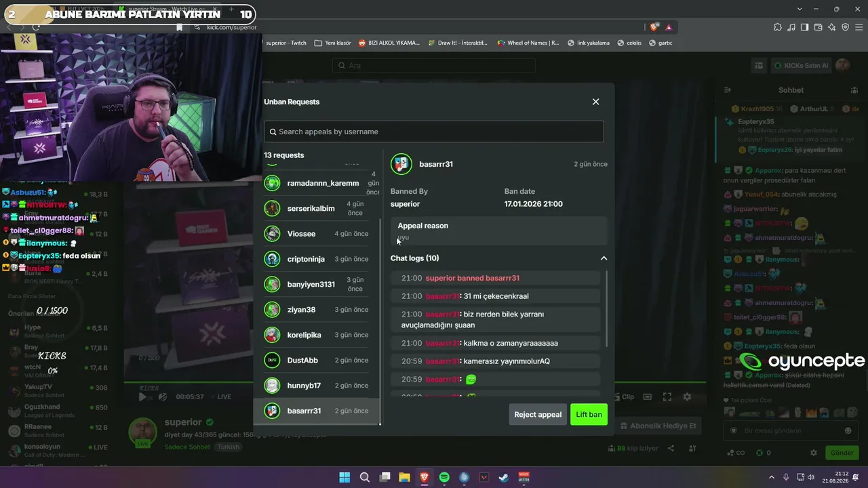Open Steam from the taskbar
Screen dimensions: 868x488
pos(504,477)
